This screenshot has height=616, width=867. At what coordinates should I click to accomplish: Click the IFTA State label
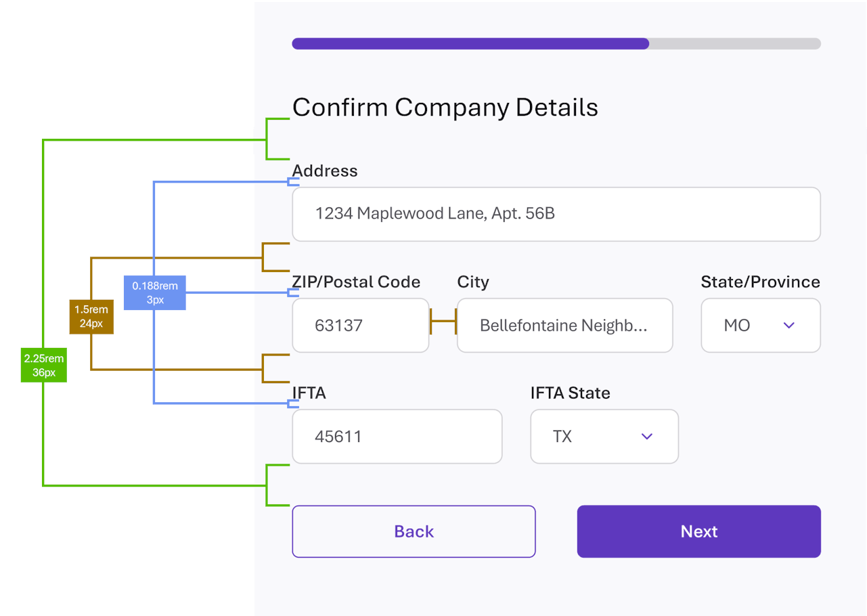571,393
